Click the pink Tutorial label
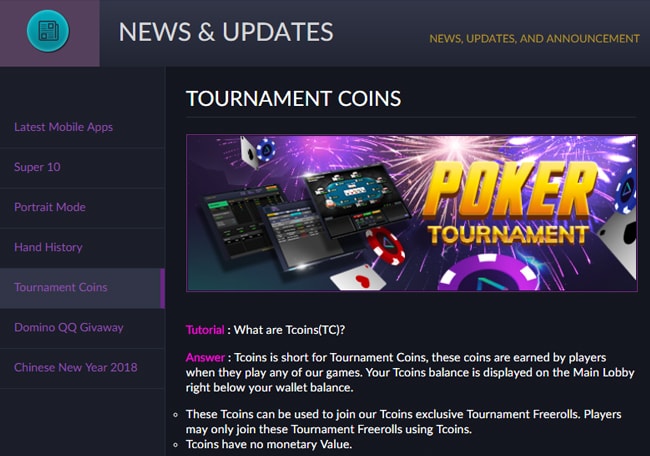 [205, 330]
